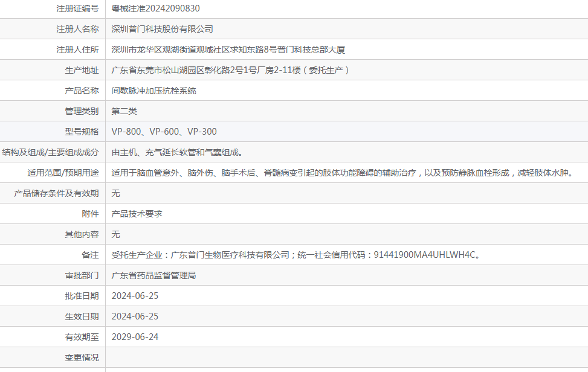Screen dimensions: 588x372
Task: Select registration number 粤械注准20242090830
Action: click(x=156, y=8)
